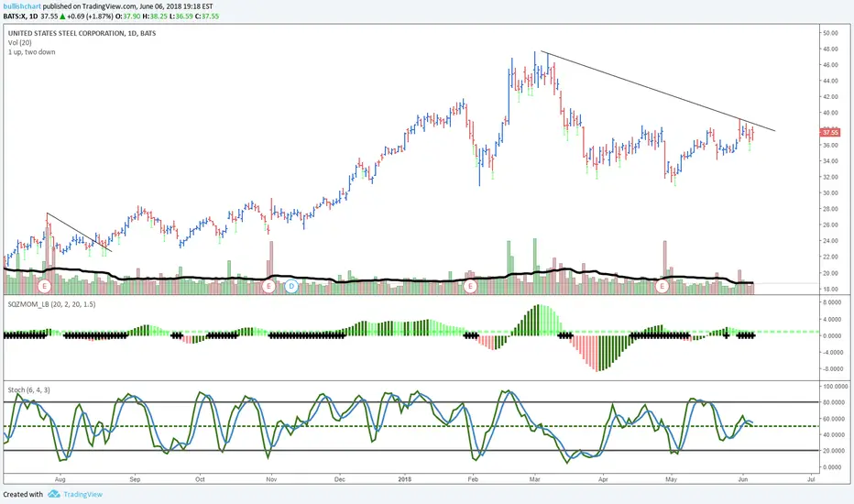
Task: Click the Stoch (6, 4, 3) label
Action: [x=29, y=389]
